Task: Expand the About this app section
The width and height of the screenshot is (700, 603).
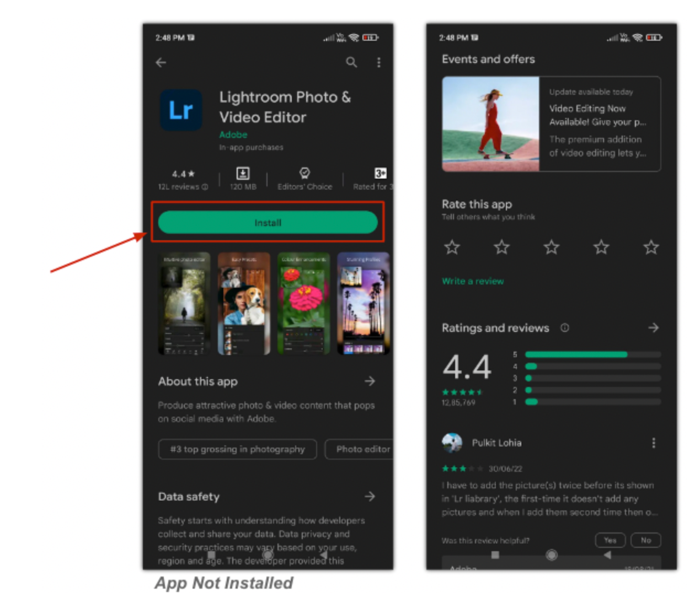Action: point(370,381)
